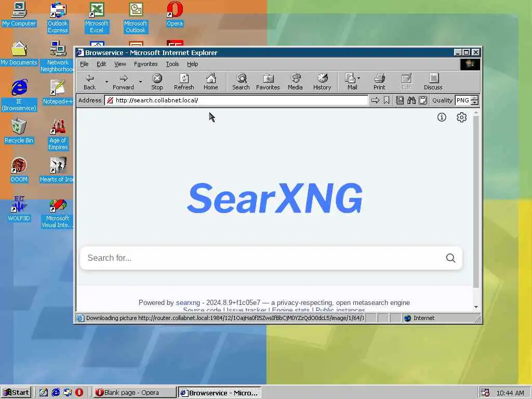This screenshot has height=399, width=532.
Task: Click the Quality spinner arrows
Action: point(475,100)
